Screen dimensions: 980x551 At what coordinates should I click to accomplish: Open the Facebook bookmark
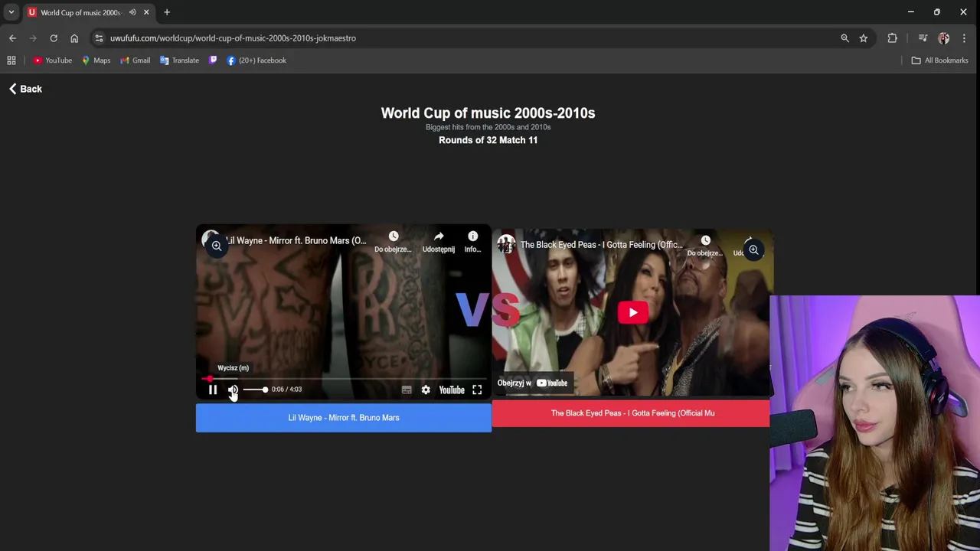pyautogui.click(x=256, y=60)
